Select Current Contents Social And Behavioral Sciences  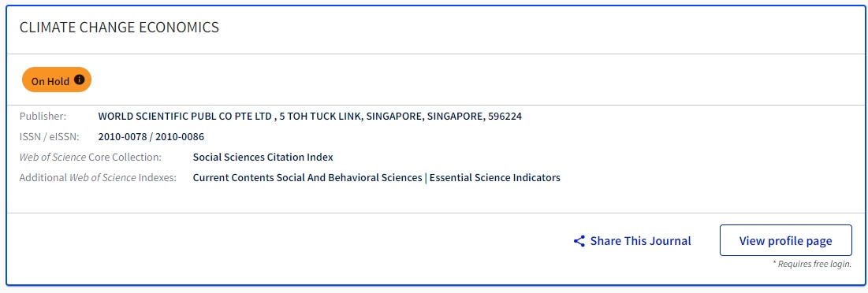click(307, 177)
